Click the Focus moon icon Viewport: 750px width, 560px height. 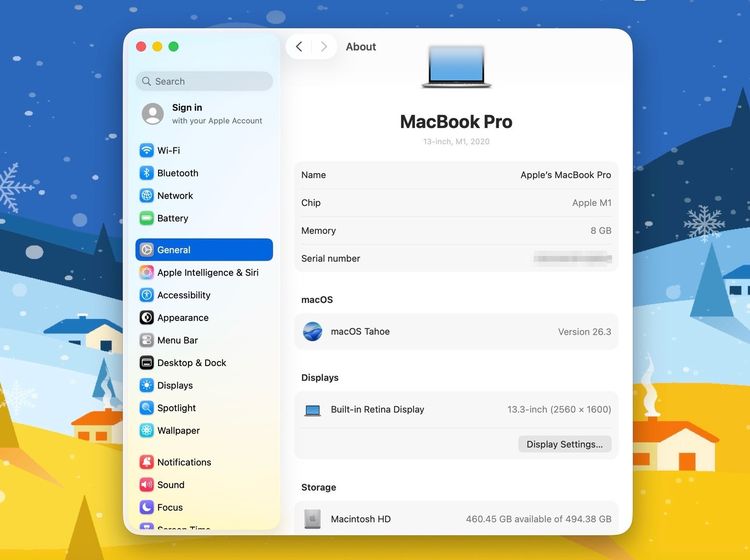click(x=146, y=507)
